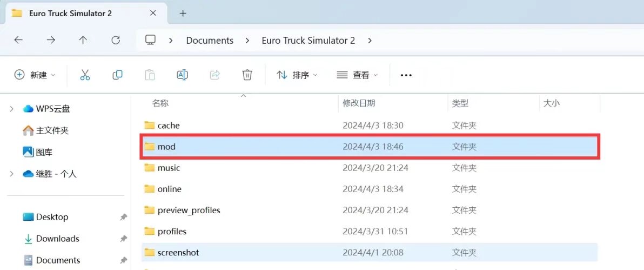Rename the selected folder
644x270 pixels.
(x=183, y=75)
